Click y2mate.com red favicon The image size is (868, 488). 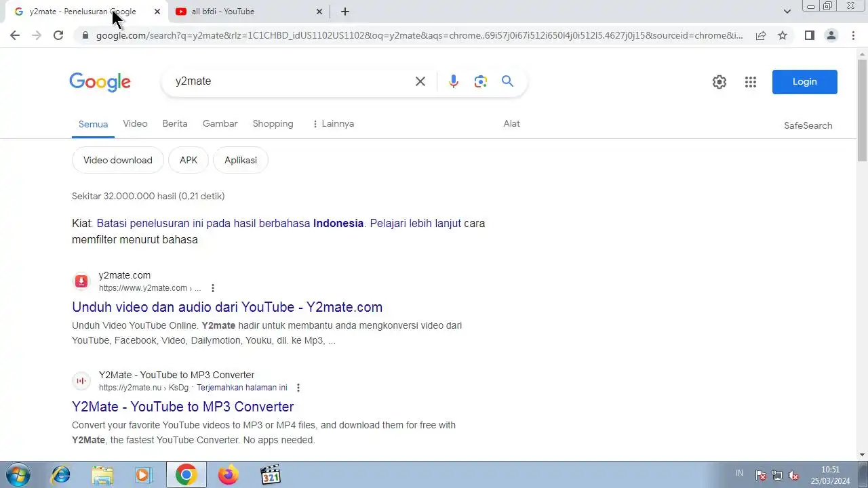tap(81, 281)
